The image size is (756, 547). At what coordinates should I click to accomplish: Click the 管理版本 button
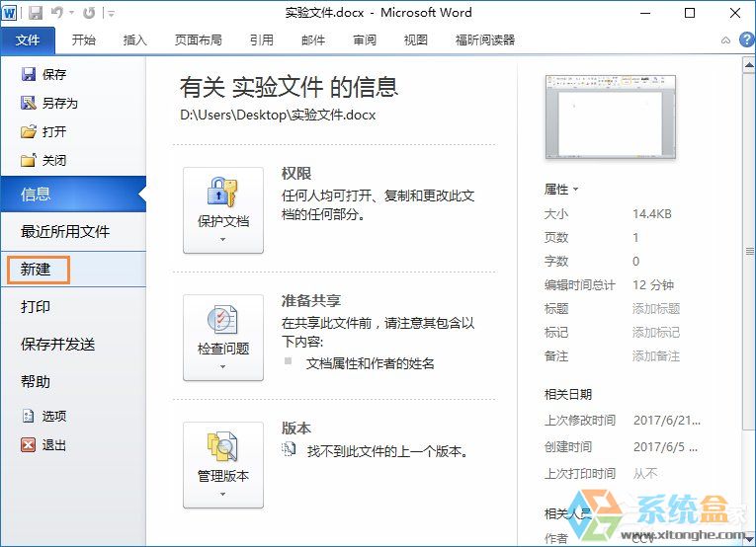(x=223, y=465)
